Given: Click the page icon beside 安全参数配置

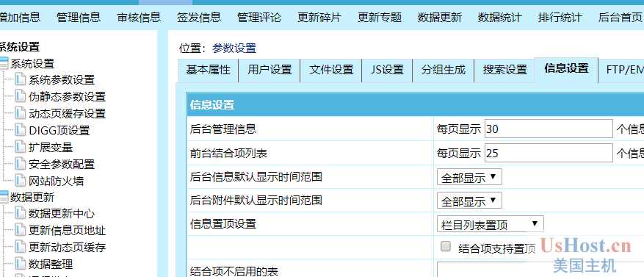Looking at the screenshot, I should tap(20, 164).
